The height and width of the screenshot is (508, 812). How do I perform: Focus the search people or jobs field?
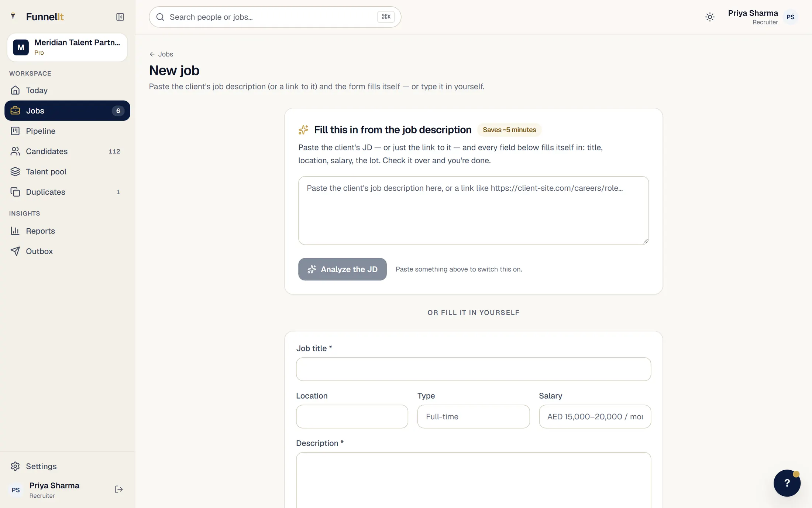click(x=275, y=17)
